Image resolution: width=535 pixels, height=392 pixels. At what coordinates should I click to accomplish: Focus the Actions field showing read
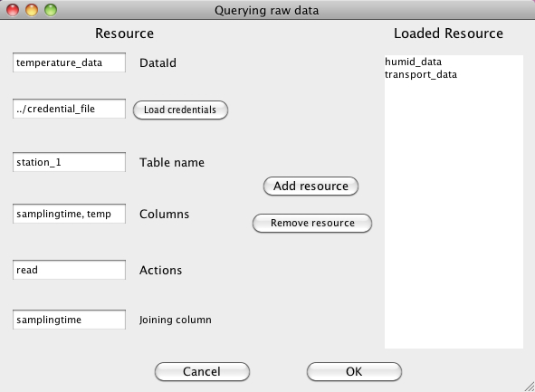(x=70, y=270)
